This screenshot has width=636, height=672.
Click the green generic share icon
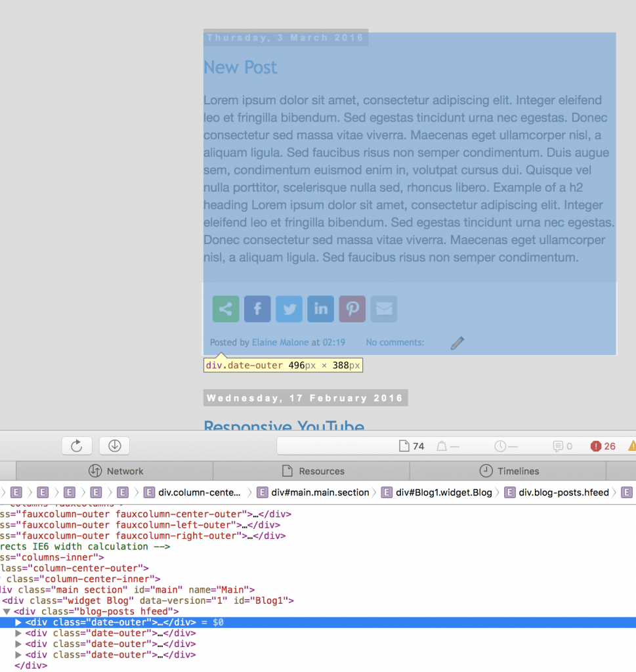(225, 308)
